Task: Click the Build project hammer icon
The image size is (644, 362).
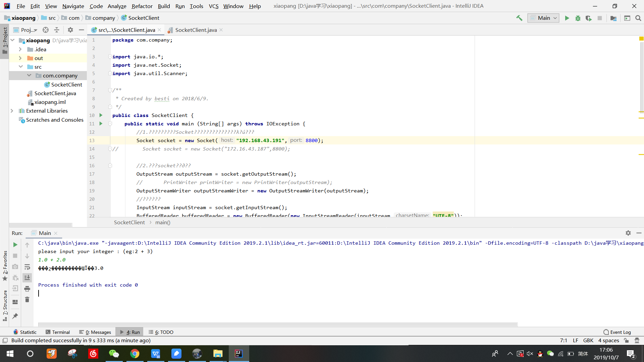Action: [519, 18]
